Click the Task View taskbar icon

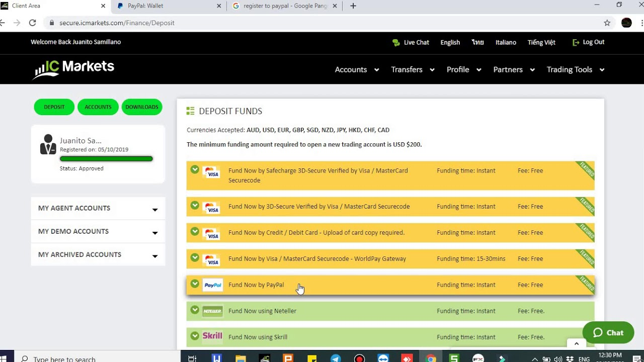point(192,358)
